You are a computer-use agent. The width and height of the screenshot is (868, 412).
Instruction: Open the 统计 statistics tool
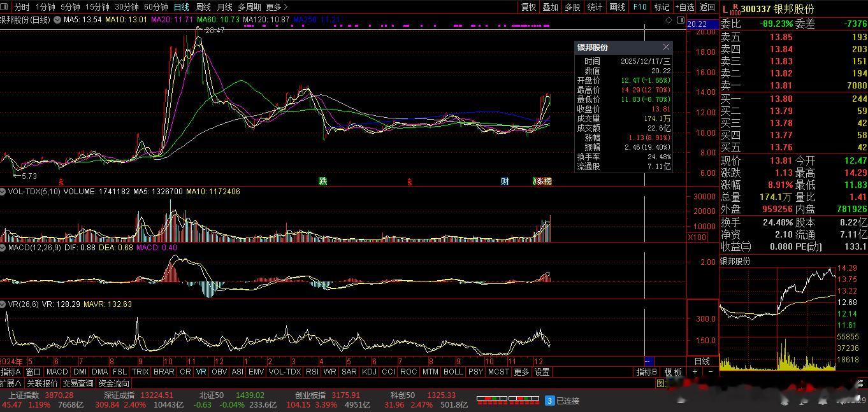pyautogui.click(x=595, y=7)
